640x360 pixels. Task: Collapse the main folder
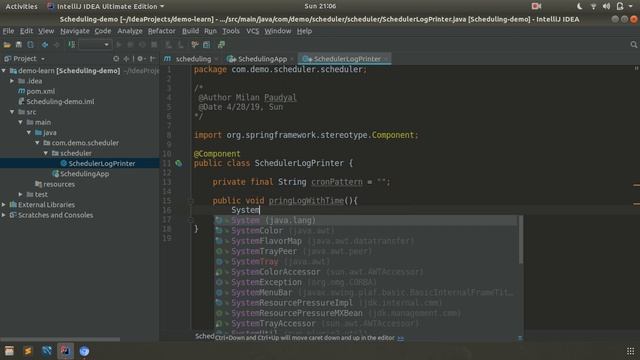tap(20, 122)
